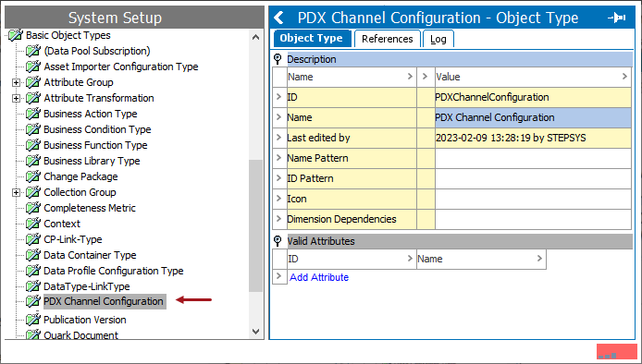Click the Change Package object icon
Image resolution: width=642 pixels, height=364 pixels.
[x=33, y=176]
